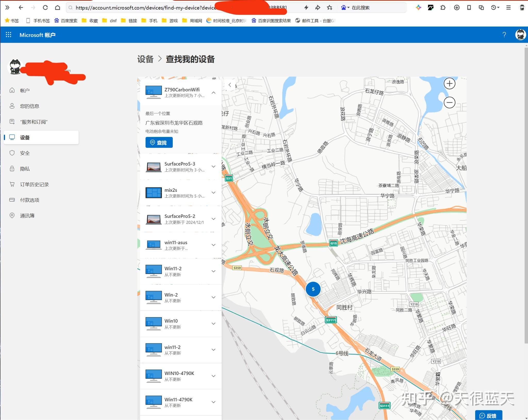This screenshot has width=528, height=420.
Task: Open 付款选项 in sidebar
Action: (41, 200)
